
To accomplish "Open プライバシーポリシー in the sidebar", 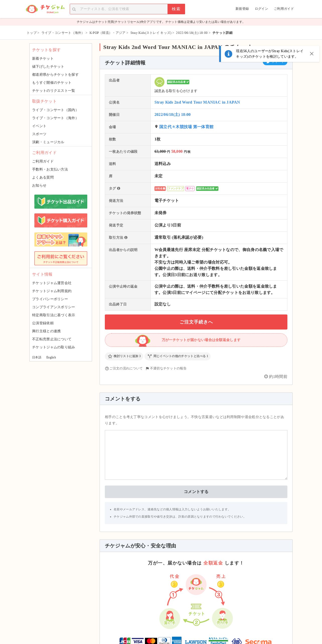I will [50, 299].
